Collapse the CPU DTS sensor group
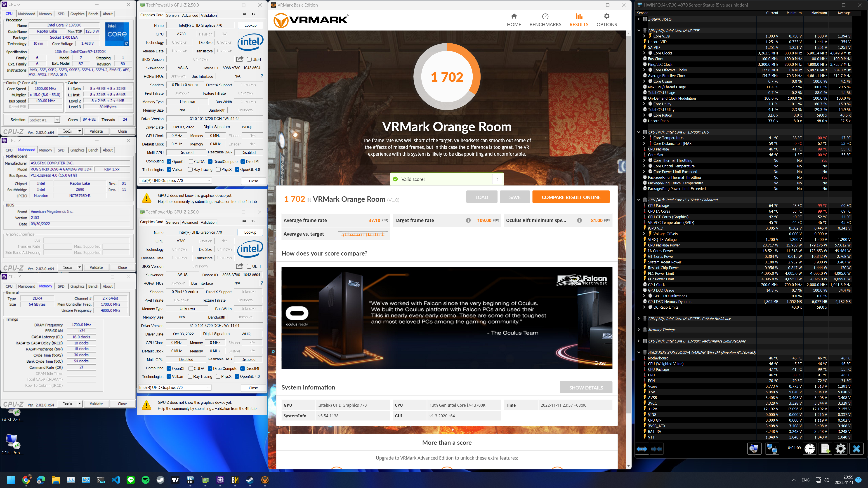868x488 pixels. click(639, 132)
